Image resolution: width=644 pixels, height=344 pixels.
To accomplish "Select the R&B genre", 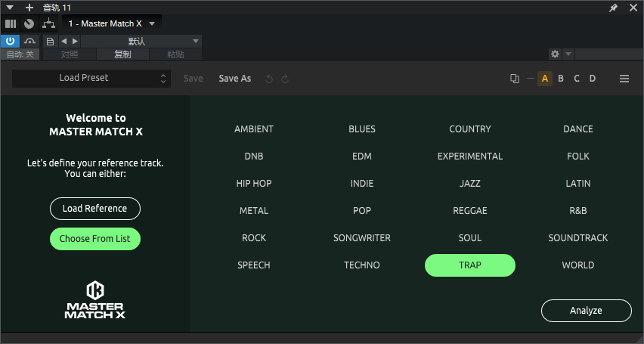I will tap(578, 211).
